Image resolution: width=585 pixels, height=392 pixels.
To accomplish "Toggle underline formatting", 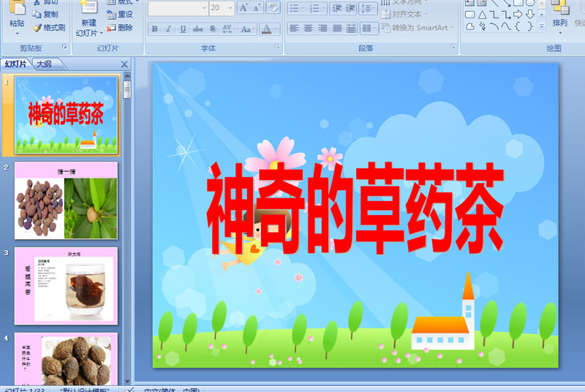I will tap(184, 29).
